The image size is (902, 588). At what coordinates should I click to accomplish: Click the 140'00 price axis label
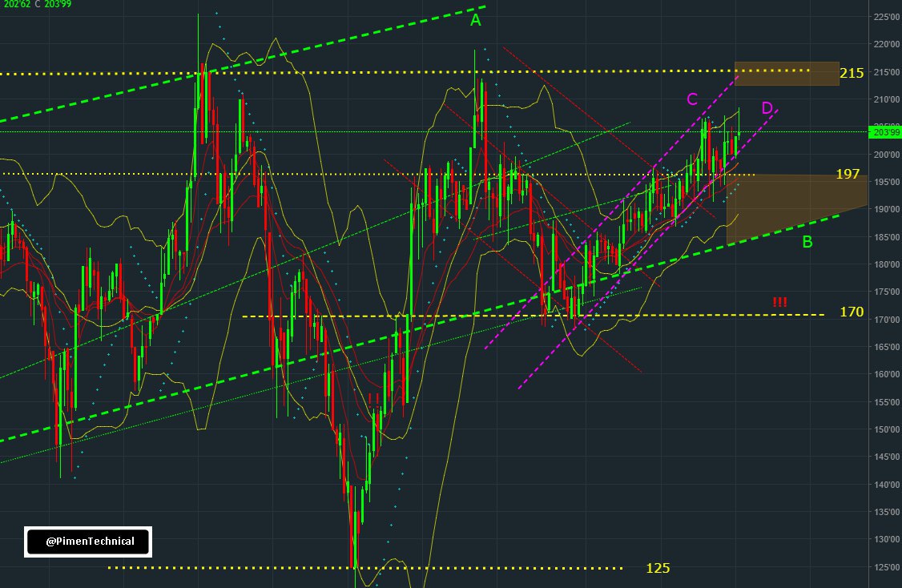887,485
